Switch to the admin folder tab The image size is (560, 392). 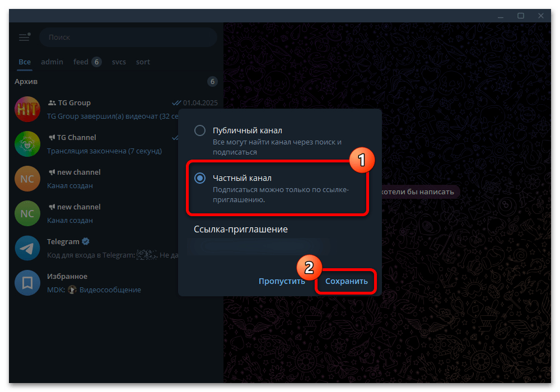[x=52, y=62]
